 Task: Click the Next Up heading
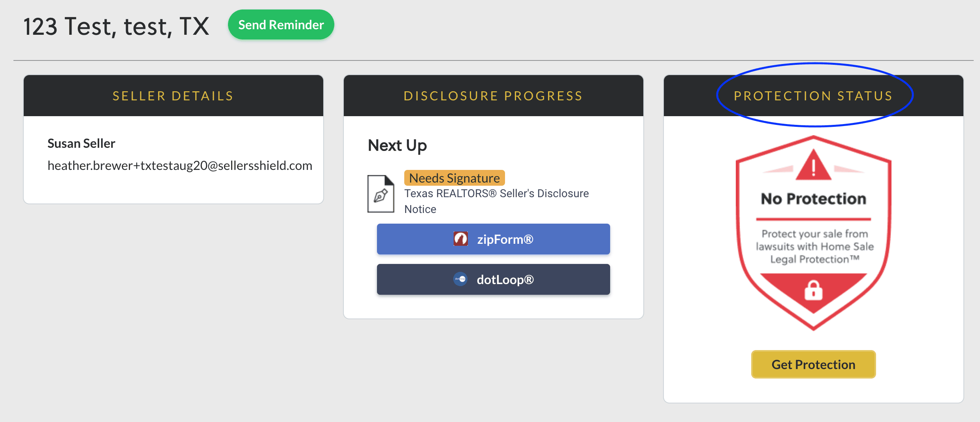tap(397, 145)
